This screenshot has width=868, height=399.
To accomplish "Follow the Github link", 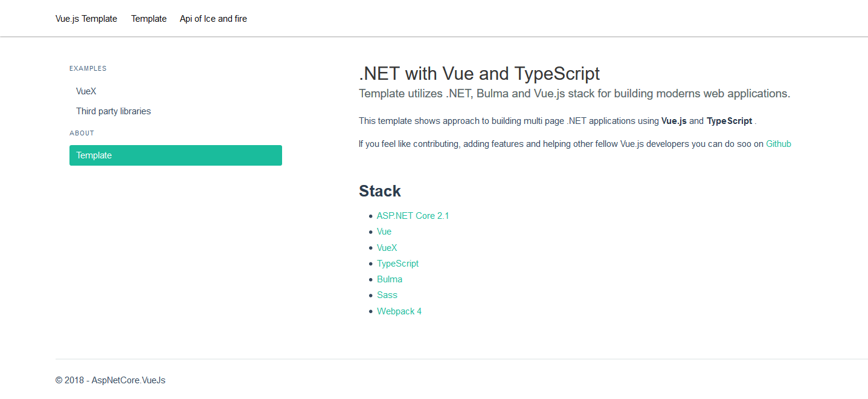I will click(778, 144).
